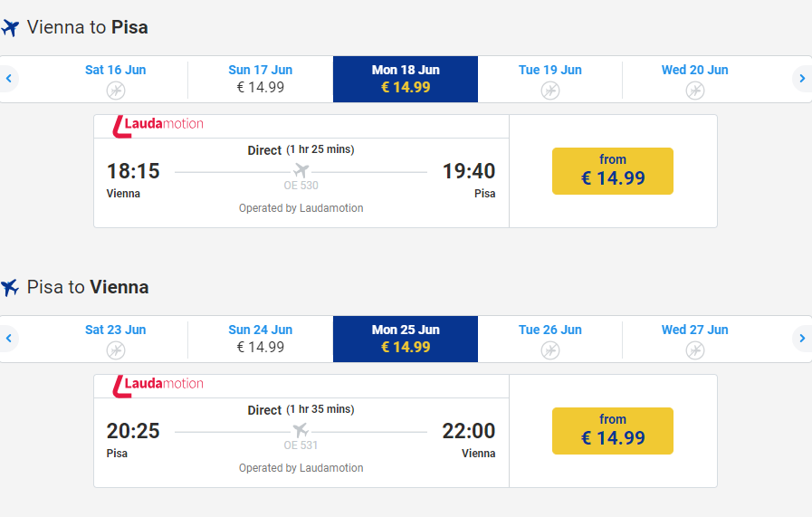
Task: Click the no-flight icon under Sat 23 Jun
Action: point(116,349)
